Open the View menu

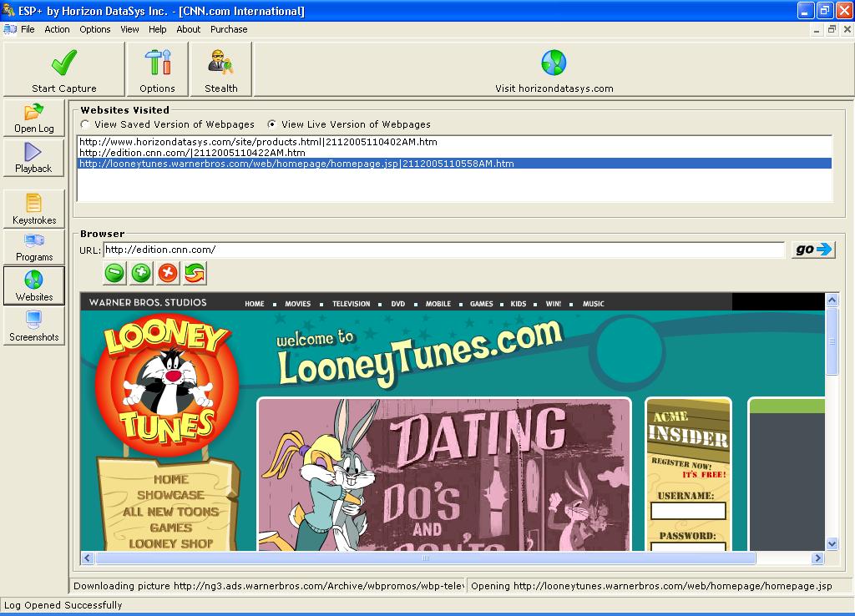[x=129, y=29]
